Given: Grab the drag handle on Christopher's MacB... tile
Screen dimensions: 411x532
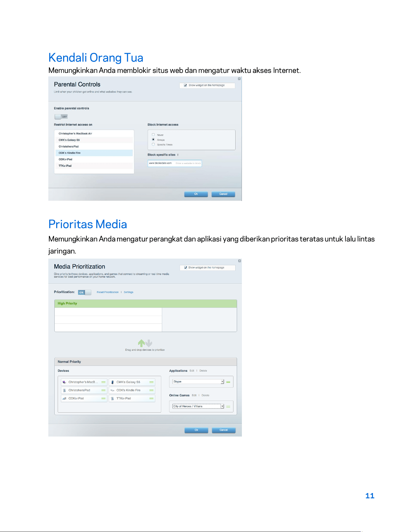Looking at the screenshot, I should click(103, 382).
